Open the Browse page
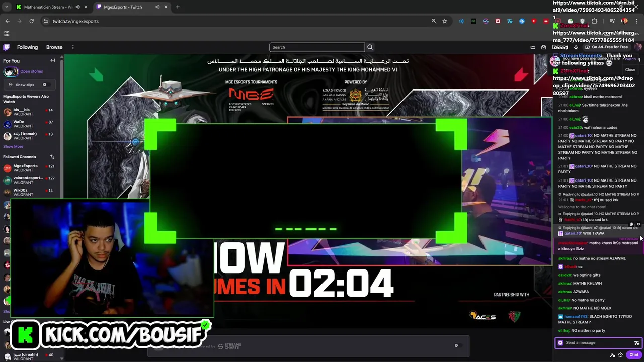Viewport: 644px width, 362px height. coord(54,47)
